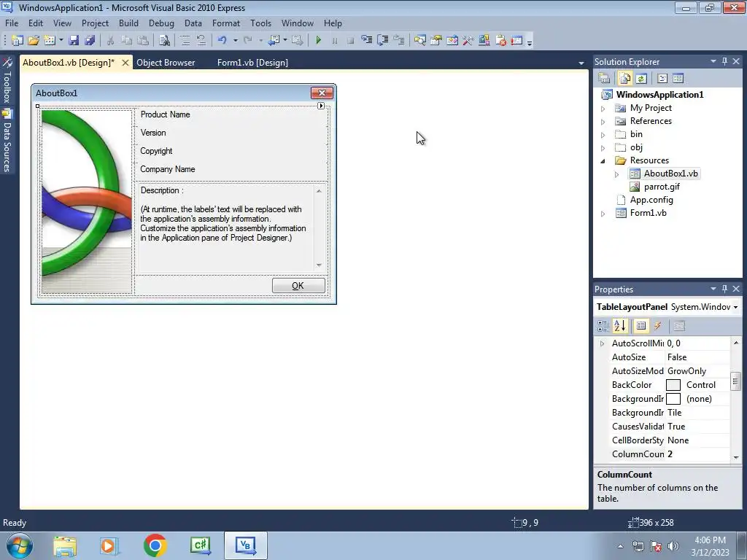747x560 pixels.
Task: Open the Format menu
Action: point(226,23)
